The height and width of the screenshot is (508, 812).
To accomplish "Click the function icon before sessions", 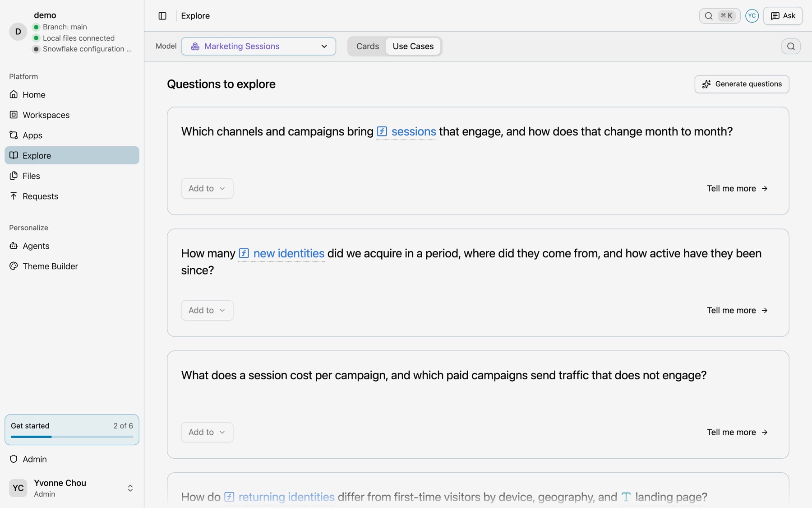I will pyautogui.click(x=382, y=131).
